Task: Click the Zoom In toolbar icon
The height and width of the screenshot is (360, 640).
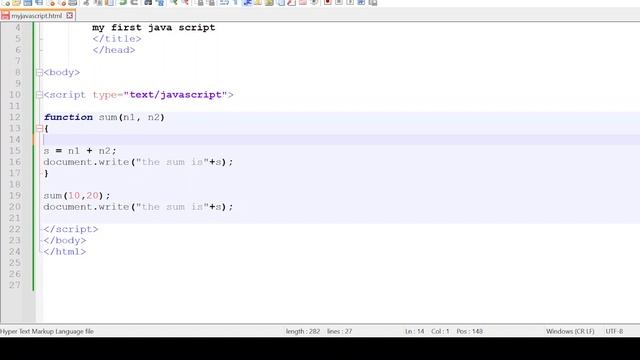Action: (x=174, y=3)
